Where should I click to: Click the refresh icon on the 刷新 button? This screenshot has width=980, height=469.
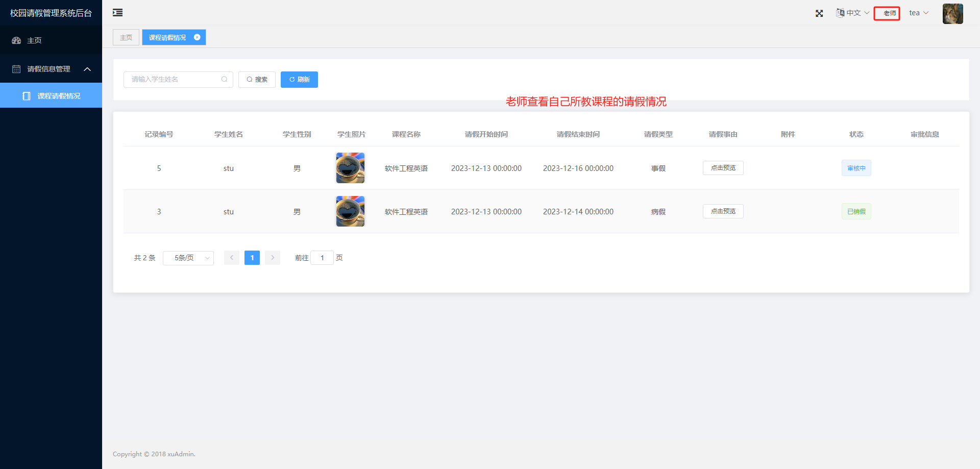(291, 79)
